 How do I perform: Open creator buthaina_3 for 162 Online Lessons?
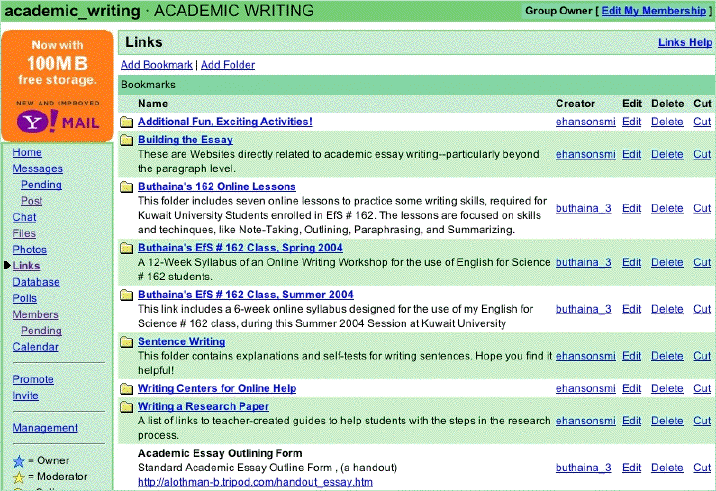[x=584, y=208]
